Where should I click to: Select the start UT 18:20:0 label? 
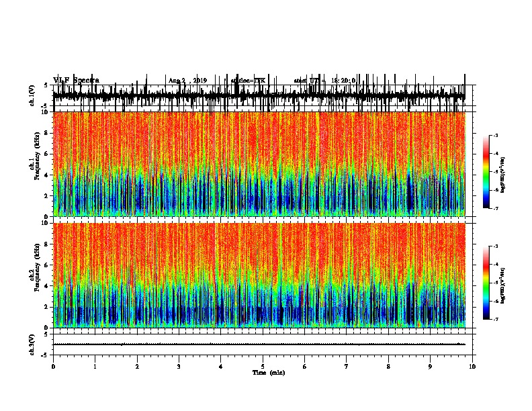tap(324, 81)
